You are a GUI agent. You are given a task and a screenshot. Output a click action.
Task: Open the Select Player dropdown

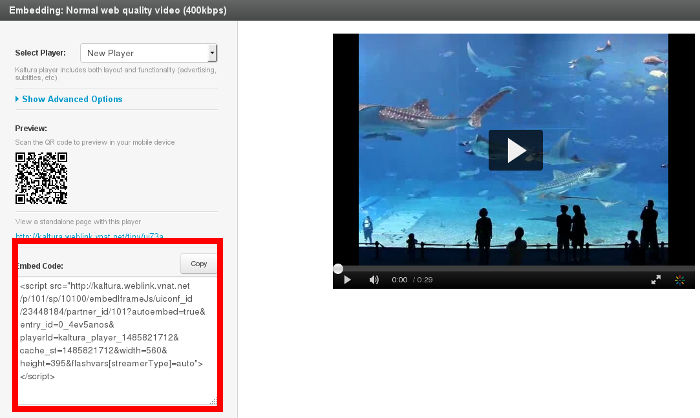[x=148, y=53]
